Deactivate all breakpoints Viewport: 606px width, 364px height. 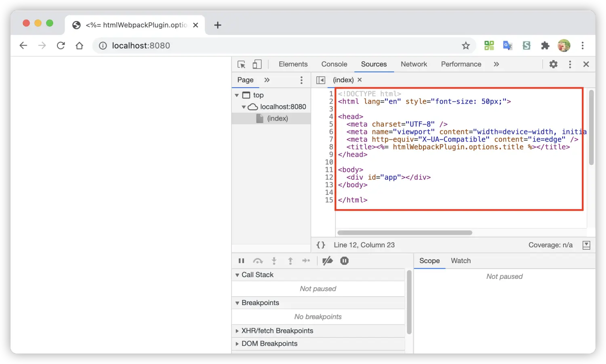(x=328, y=261)
